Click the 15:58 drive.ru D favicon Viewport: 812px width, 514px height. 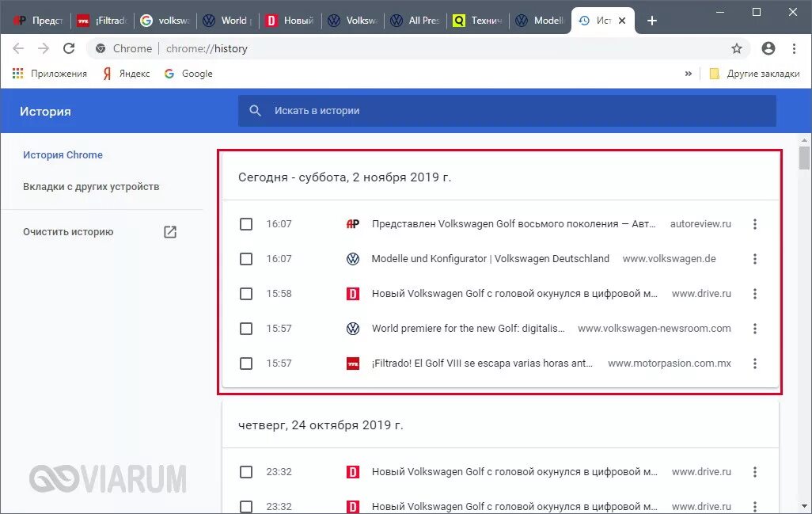coord(353,294)
